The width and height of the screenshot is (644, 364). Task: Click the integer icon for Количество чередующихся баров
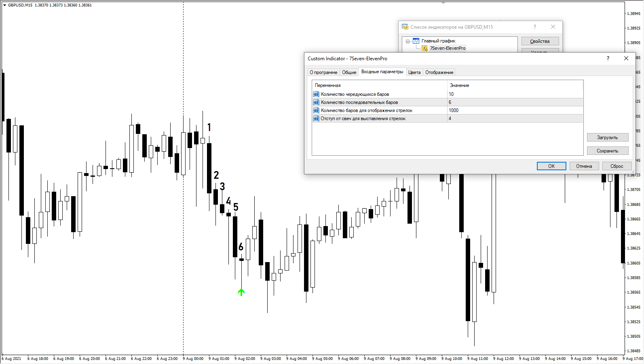[316, 94]
